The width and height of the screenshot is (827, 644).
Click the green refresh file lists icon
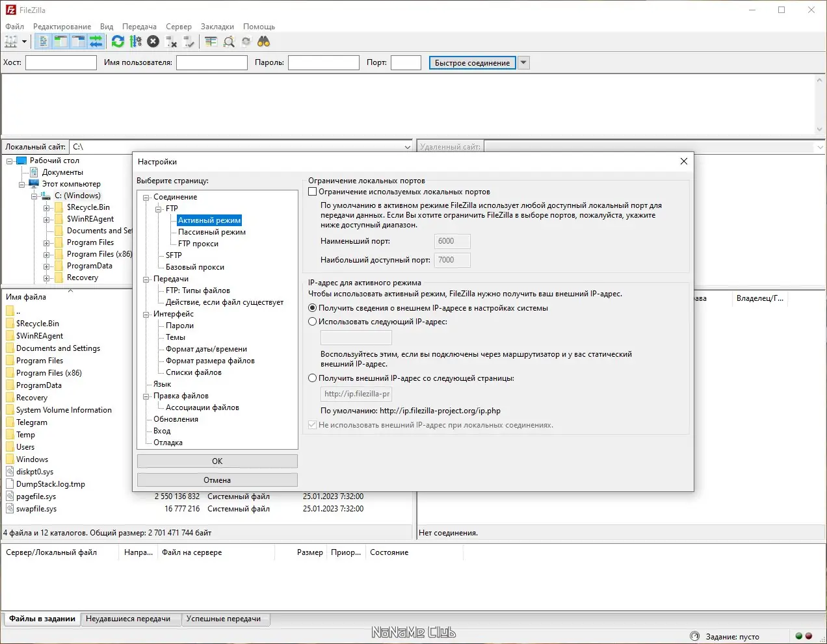tap(118, 42)
